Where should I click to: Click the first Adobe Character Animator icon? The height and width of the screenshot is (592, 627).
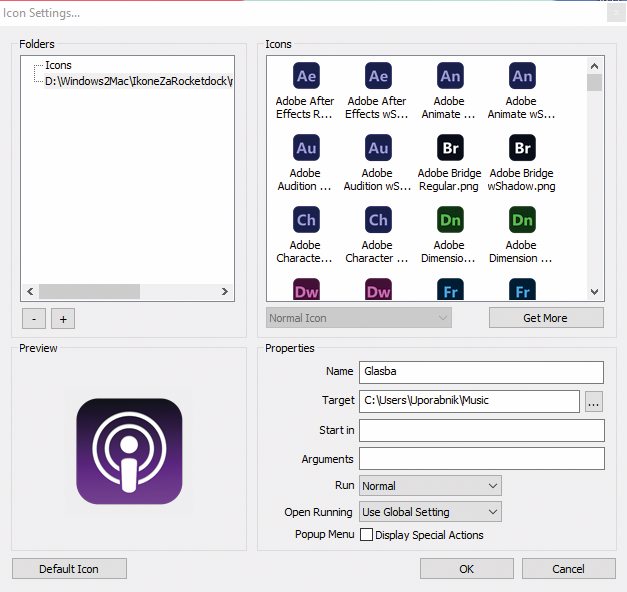tap(306, 220)
